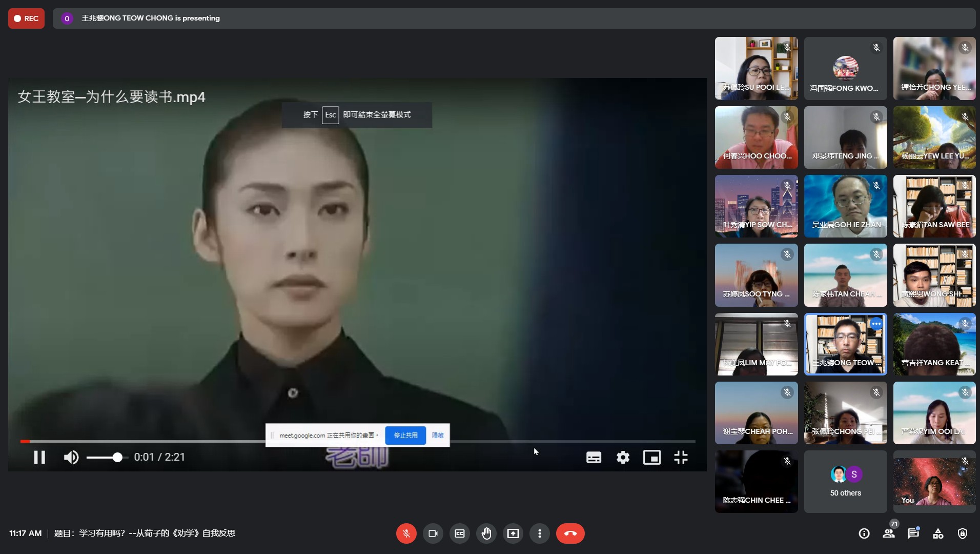Open the present now screen option
Viewport: 980px width, 554px height.
tap(513, 533)
